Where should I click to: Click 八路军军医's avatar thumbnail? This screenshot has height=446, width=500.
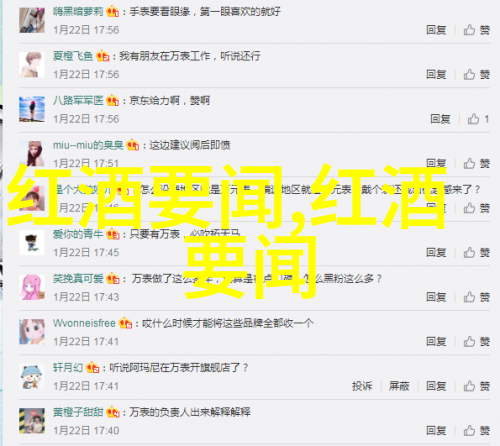tap(32, 109)
